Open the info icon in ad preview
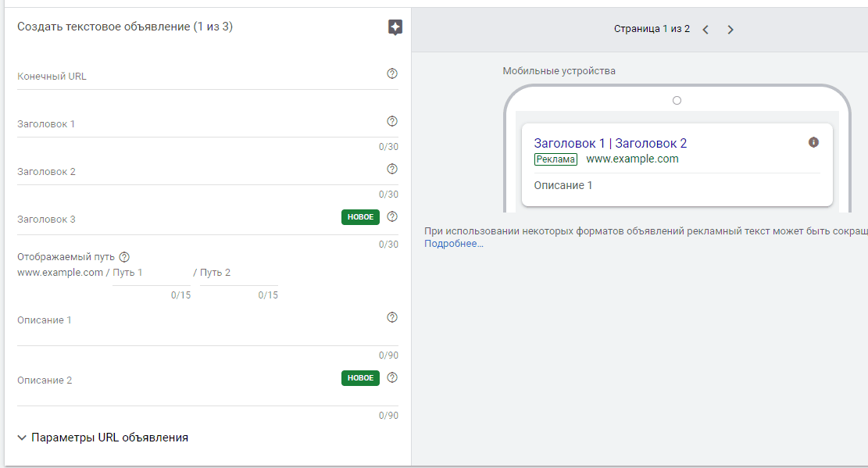 click(x=813, y=142)
